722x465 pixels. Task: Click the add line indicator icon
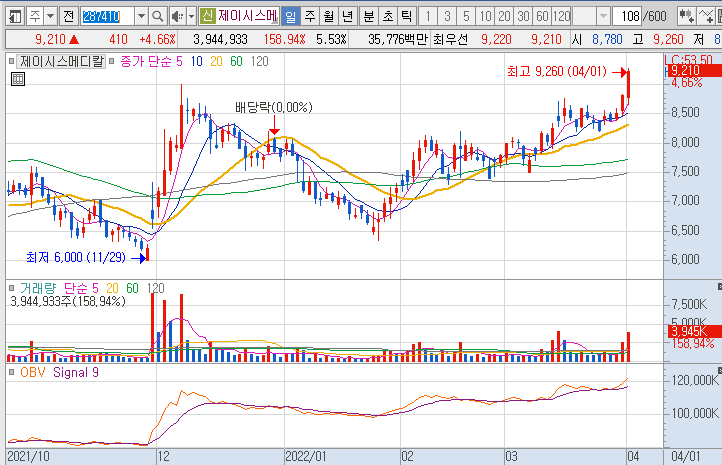705,17
